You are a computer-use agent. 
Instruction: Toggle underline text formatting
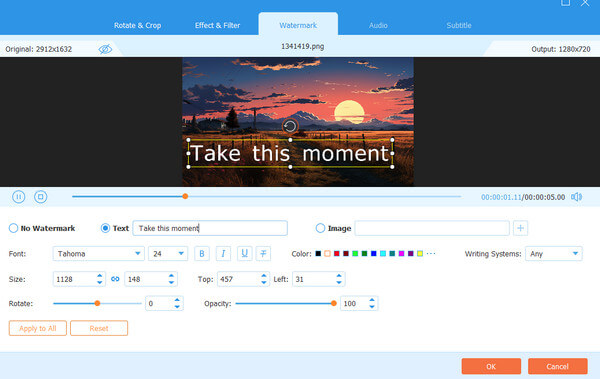pyautogui.click(x=245, y=253)
